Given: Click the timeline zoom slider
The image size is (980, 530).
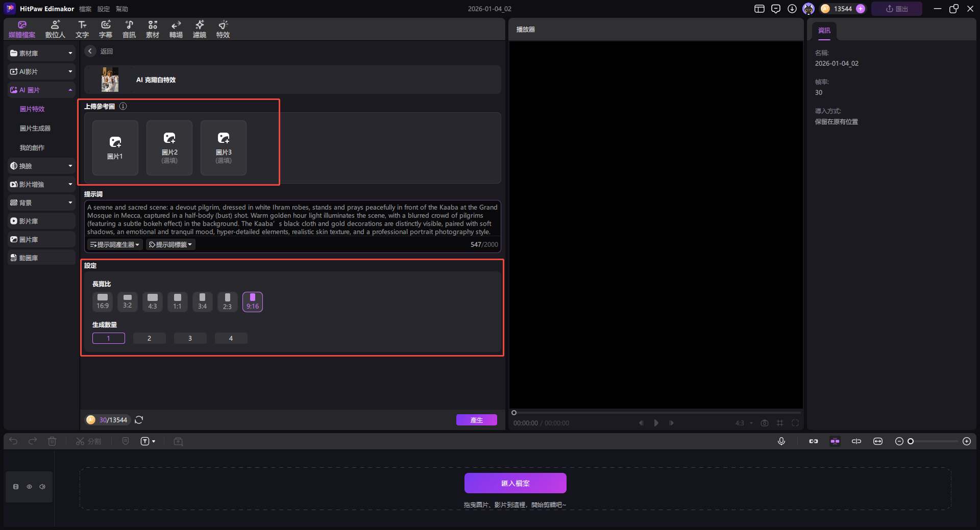Looking at the screenshot, I should [x=933, y=441].
